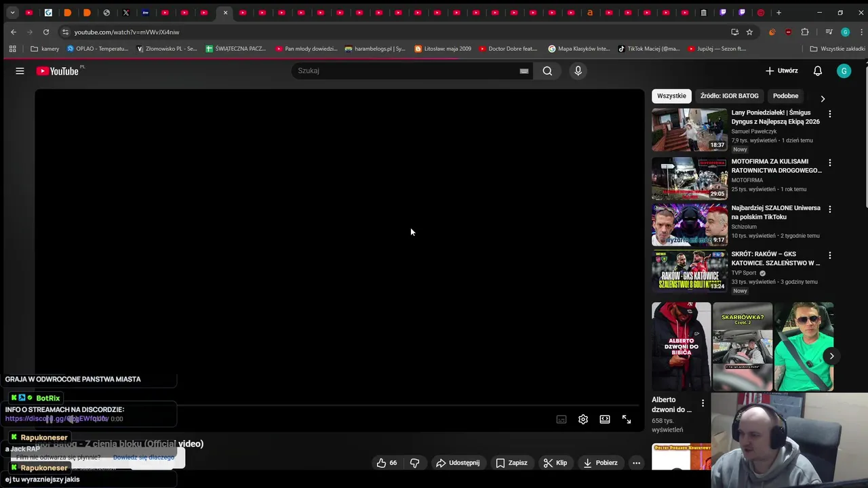Click the magnifier search button
The height and width of the screenshot is (488, 868).
click(547, 70)
